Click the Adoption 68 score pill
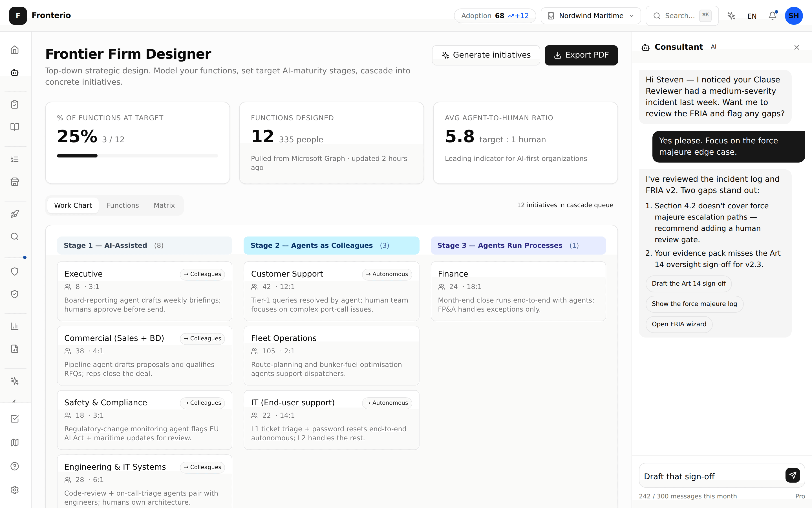 [495, 16]
